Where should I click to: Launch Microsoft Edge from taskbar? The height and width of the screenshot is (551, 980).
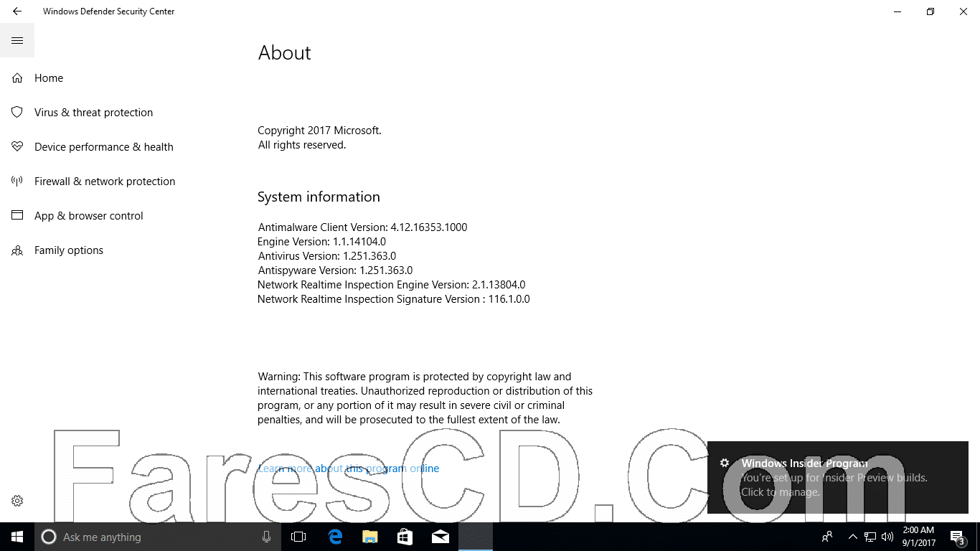[334, 537]
